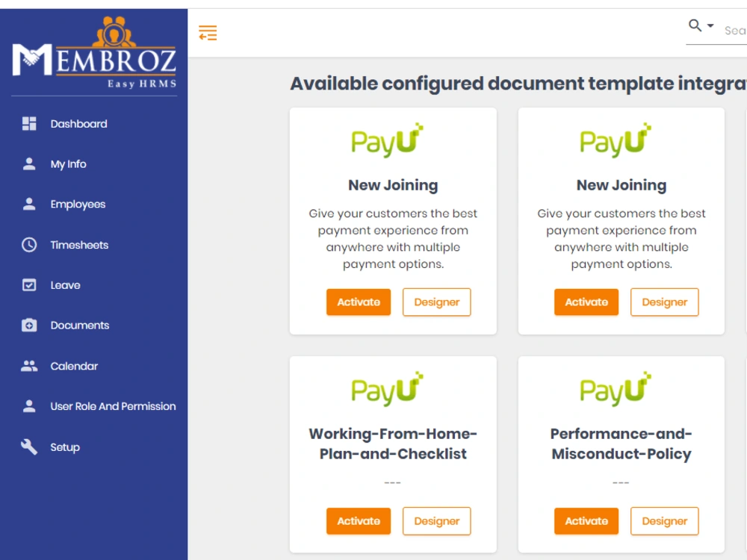Open Designer for second New Joining card

pyautogui.click(x=665, y=302)
